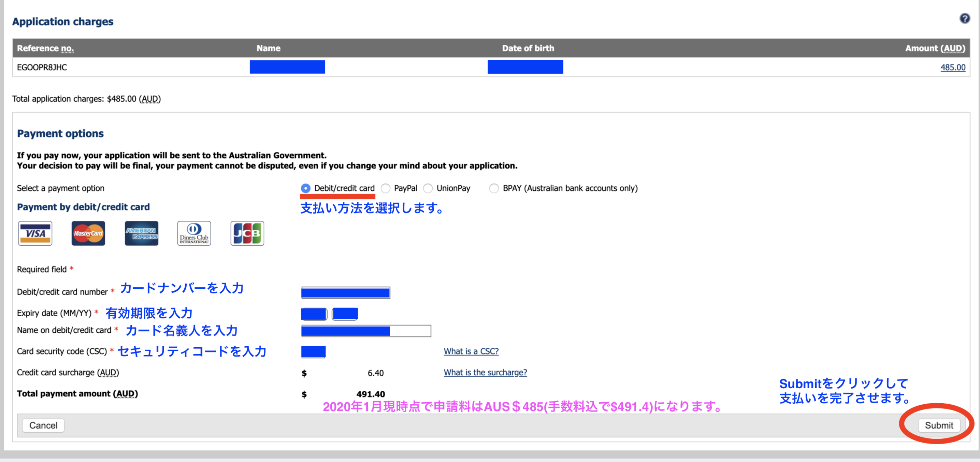The height and width of the screenshot is (462, 980).
Task: Select Debit/credit card payment option
Action: 305,188
